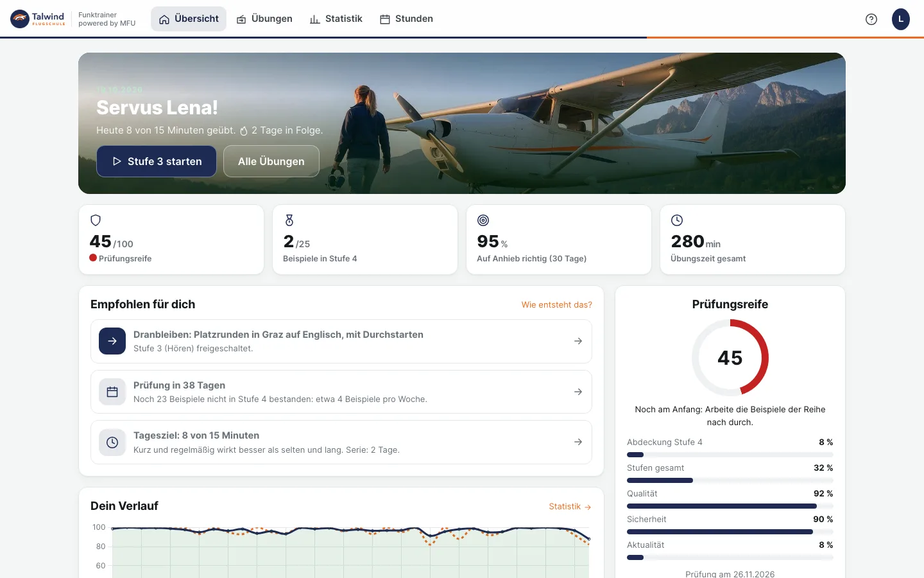Click the 'Beispiele in Stufe 4' label
The image size is (924, 578).
[x=320, y=259]
